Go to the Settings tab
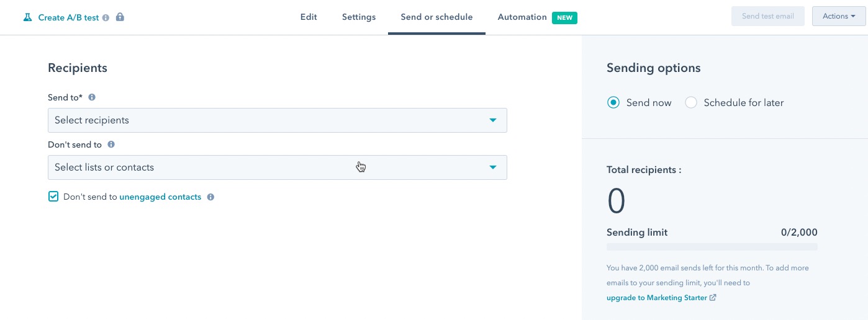Viewport: 868px width, 320px height. coord(359,17)
